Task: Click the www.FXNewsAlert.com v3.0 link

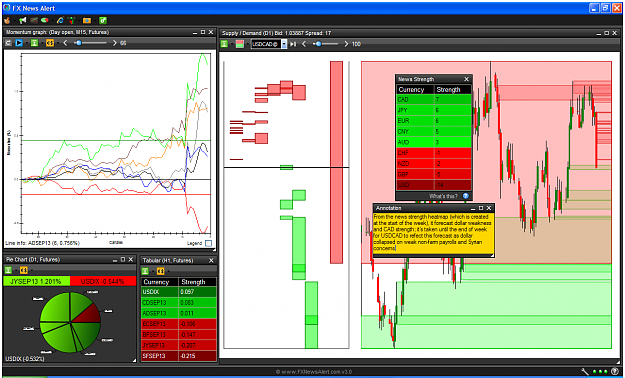Action: (x=313, y=372)
